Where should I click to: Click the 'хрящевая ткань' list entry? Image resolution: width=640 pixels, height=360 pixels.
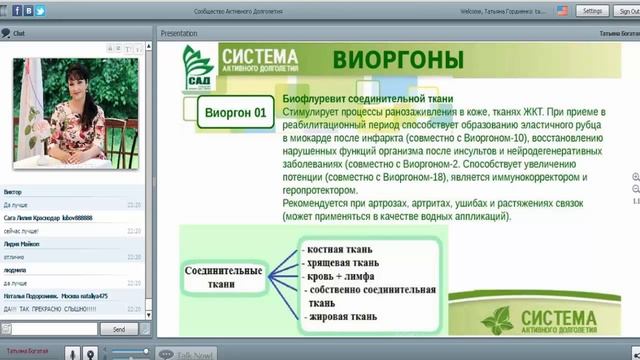343,263
